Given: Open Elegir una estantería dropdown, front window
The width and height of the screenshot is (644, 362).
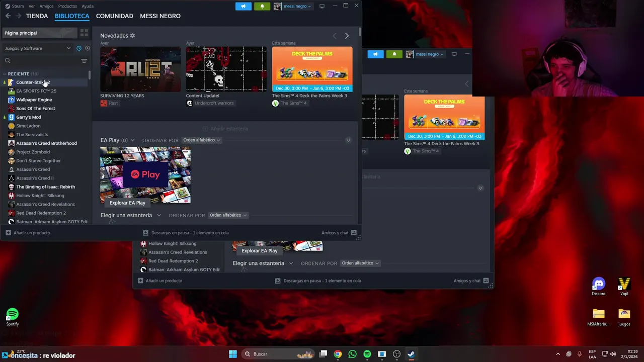Looking at the screenshot, I should click(x=131, y=215).
